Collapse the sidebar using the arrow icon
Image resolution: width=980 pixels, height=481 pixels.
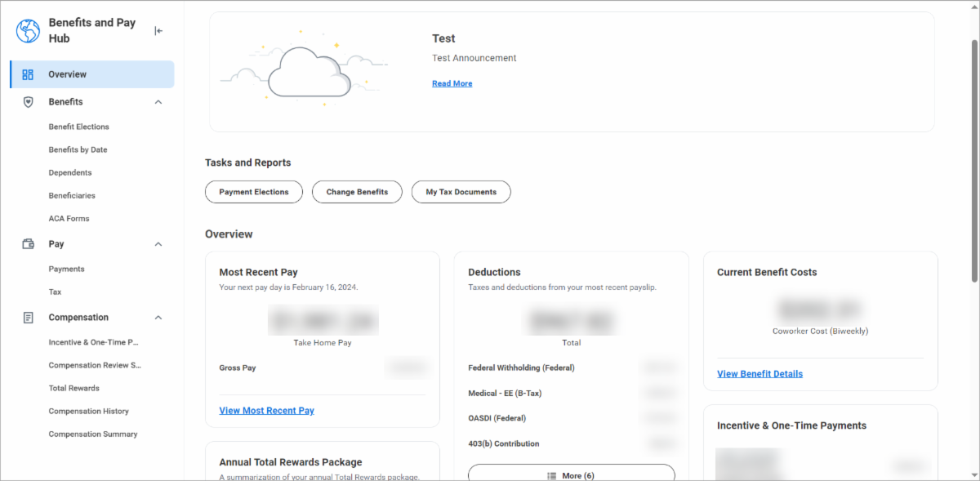point(158,30)
